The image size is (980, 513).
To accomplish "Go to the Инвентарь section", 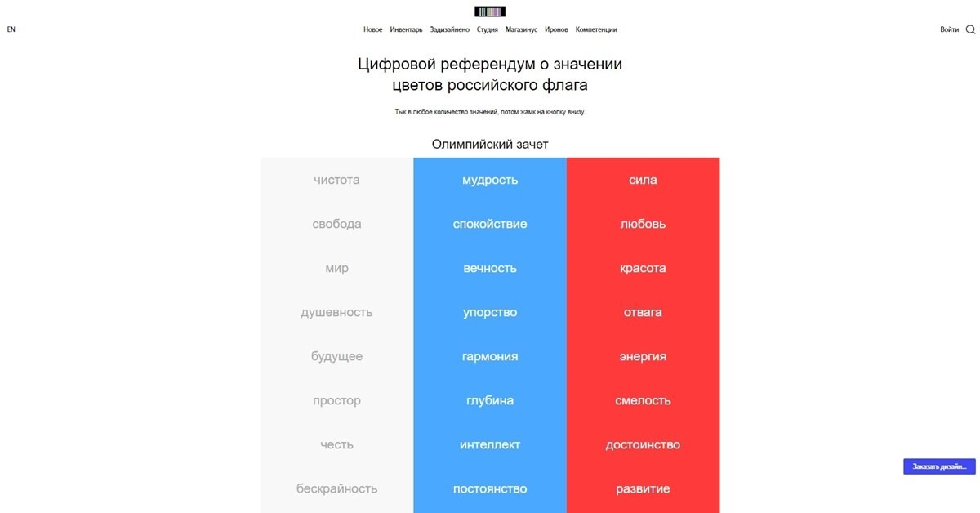I will coord(406,29).
